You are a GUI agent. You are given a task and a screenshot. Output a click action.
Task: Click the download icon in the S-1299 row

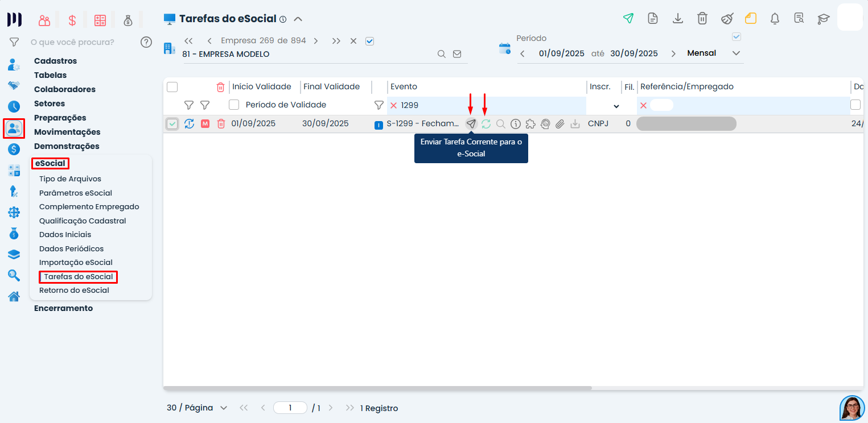[575, 123]
